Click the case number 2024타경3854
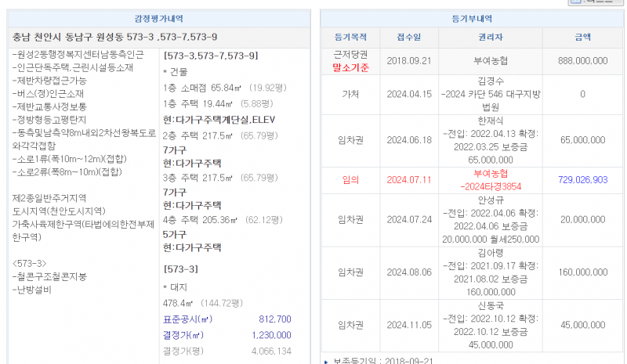The height and width of the screenshot is (364, 627). click(x=491, y=186)
